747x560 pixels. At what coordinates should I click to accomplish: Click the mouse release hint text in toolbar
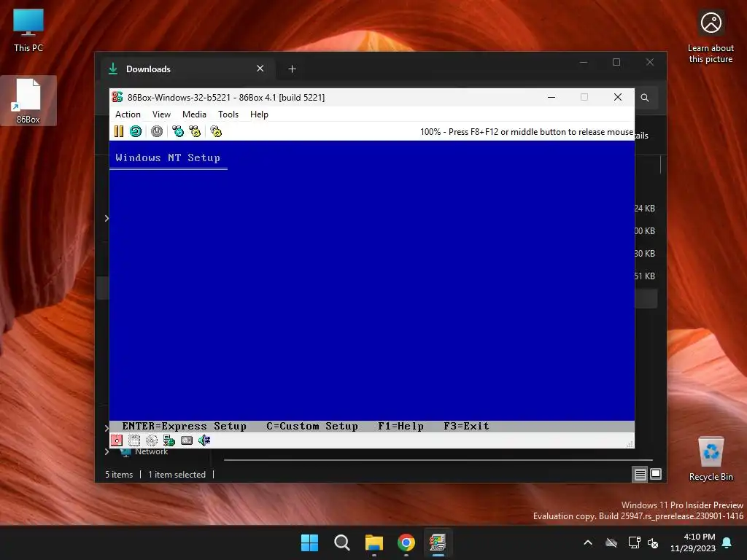[x=527, y=132]
